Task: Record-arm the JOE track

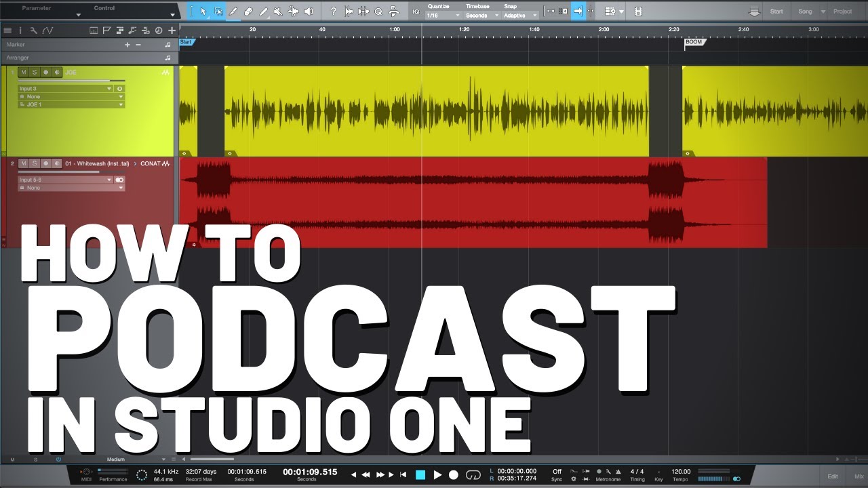Action: click(45, 72)
